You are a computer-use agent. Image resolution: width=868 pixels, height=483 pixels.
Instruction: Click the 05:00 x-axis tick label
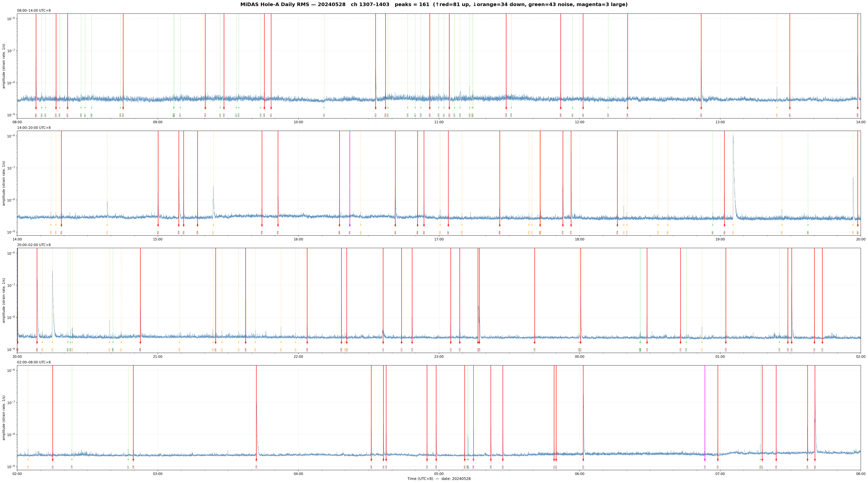(439, 474)
